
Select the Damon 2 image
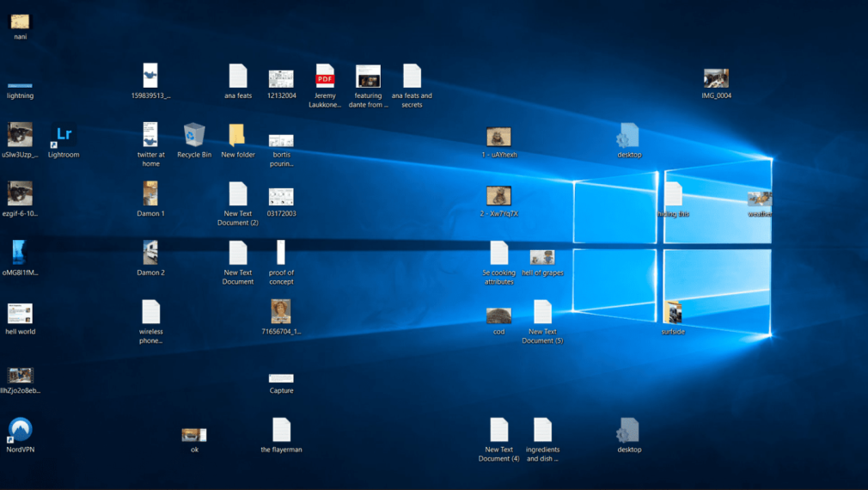(x=150, y=258)
